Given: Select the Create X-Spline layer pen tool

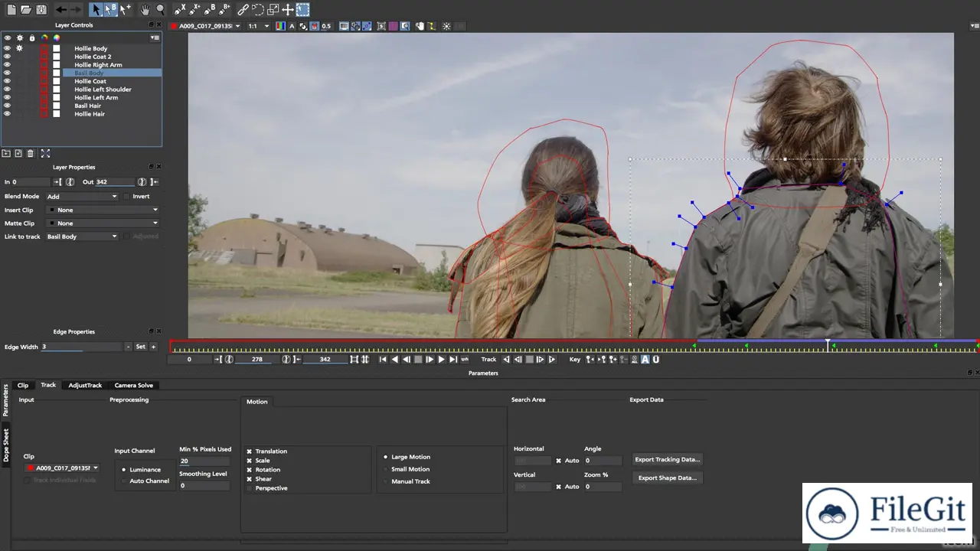Looking at the screenshot, I should (180, 10).
